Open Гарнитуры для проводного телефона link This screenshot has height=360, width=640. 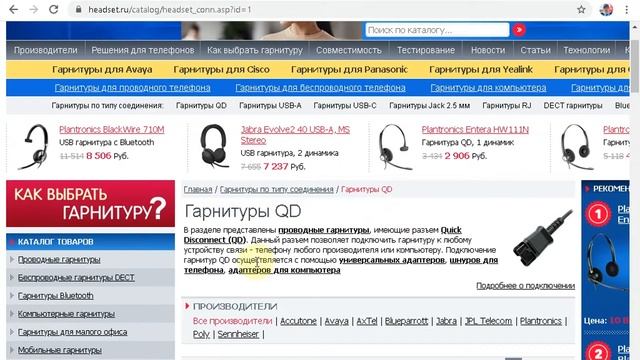(132, 88)
